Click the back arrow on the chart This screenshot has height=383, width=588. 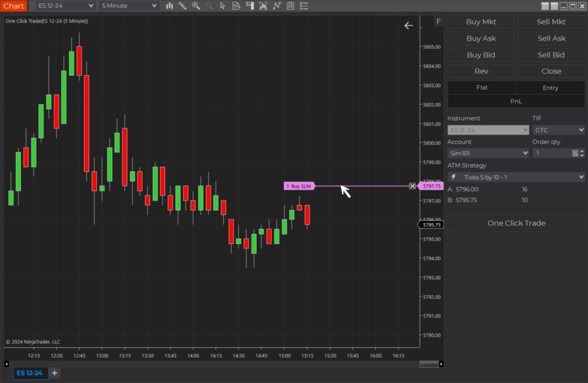coord(408,25)
